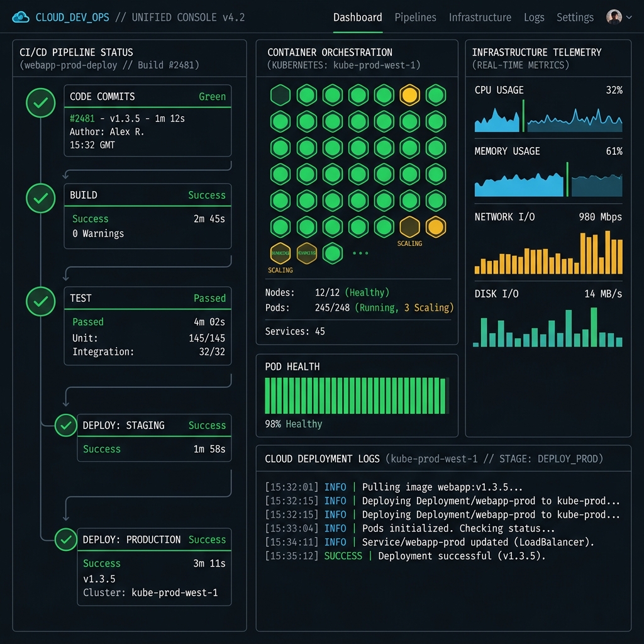Click the Build stage checkmark icon
This screenshot has width=644, height=644.
[x=41, y=198]
